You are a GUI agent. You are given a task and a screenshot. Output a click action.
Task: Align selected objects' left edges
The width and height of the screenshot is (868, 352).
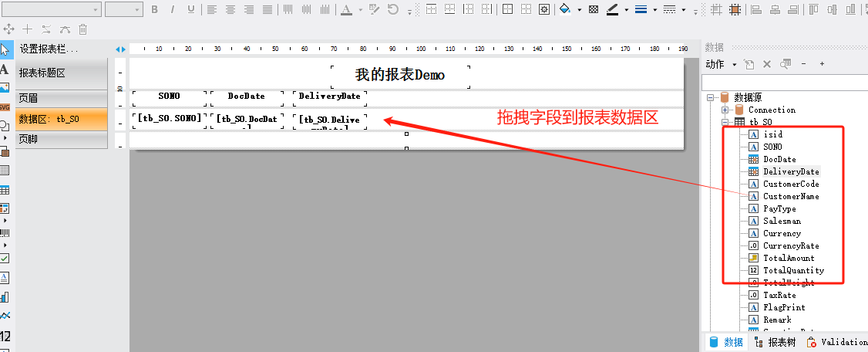tap(756, 8)
